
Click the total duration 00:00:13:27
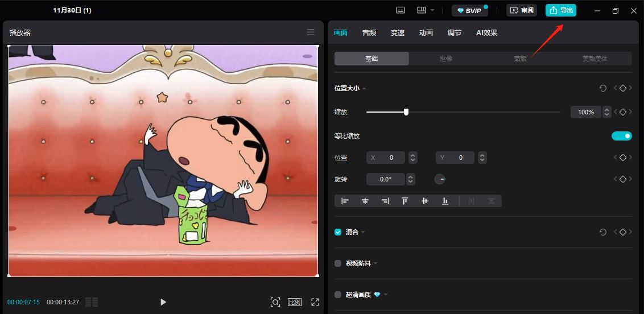(x=63, y=302)
